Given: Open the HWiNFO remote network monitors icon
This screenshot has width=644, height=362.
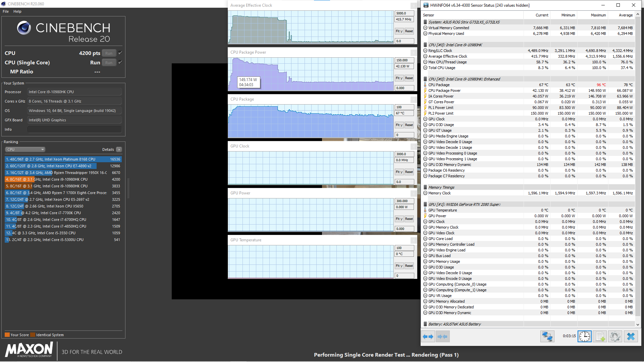Looking at the screenshot, I should click(x=547, y=337).
